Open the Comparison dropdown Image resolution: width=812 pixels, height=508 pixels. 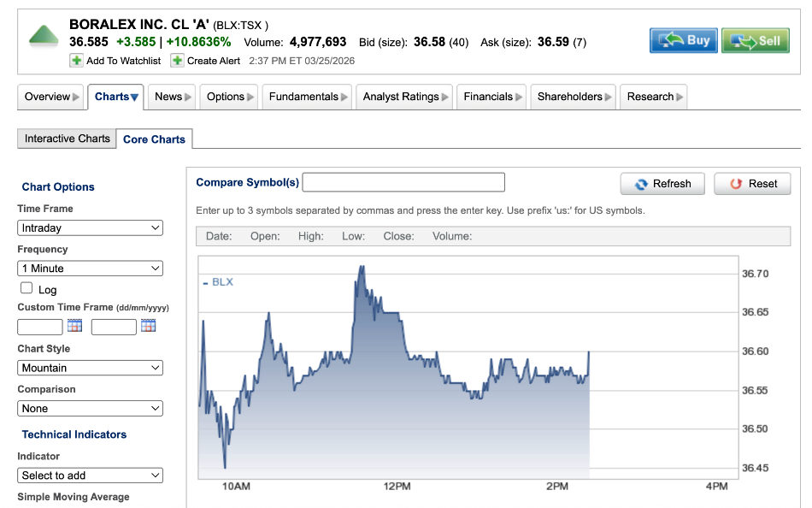point(90,409)
